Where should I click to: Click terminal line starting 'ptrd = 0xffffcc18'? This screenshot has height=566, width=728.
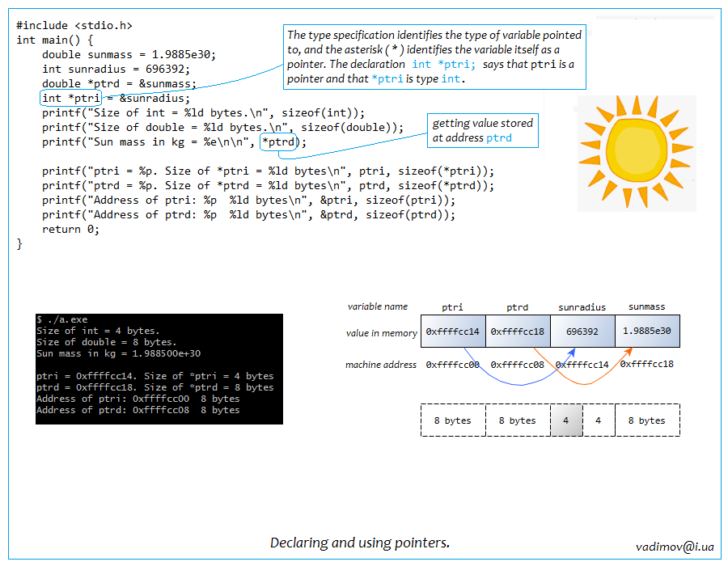coord(155,387)
